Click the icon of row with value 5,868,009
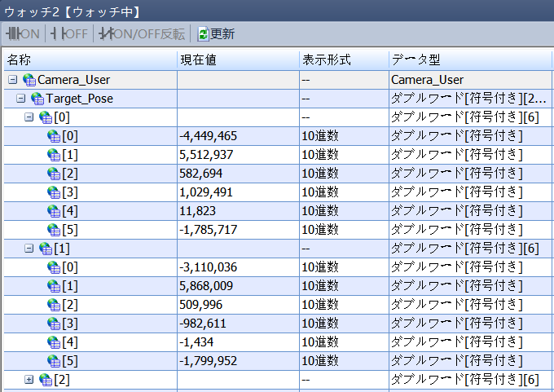Viewport: 554px width, 392px height. click(x=54, y=286)
